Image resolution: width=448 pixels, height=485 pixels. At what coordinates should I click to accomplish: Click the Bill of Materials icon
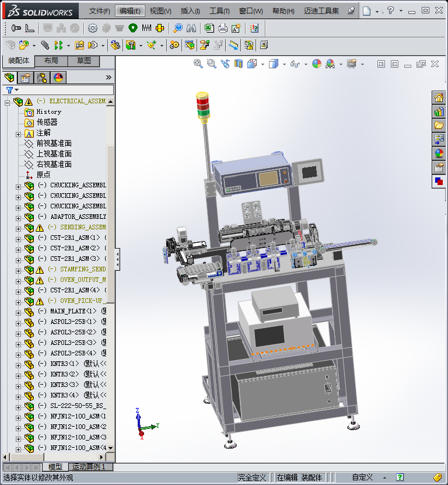pyautogui.click(x=190, y=45)
